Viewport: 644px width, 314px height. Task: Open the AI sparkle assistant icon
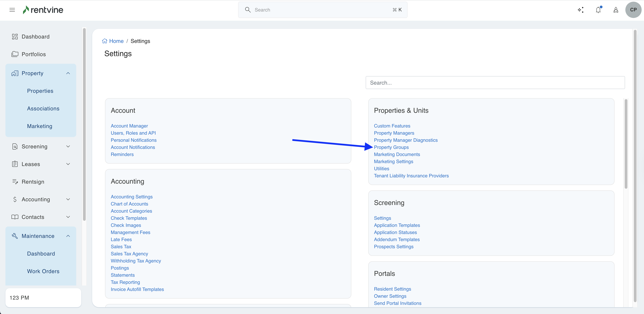pyautogui.click(x=580, y=10)
